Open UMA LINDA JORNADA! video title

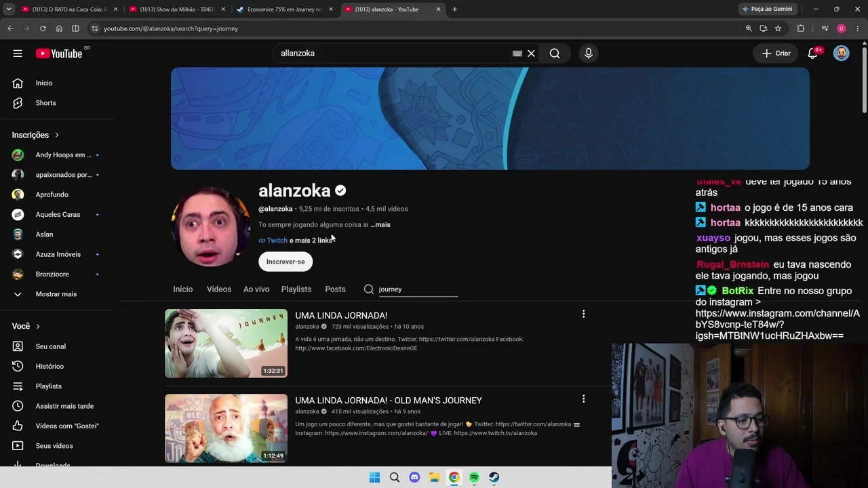(341, 315)
